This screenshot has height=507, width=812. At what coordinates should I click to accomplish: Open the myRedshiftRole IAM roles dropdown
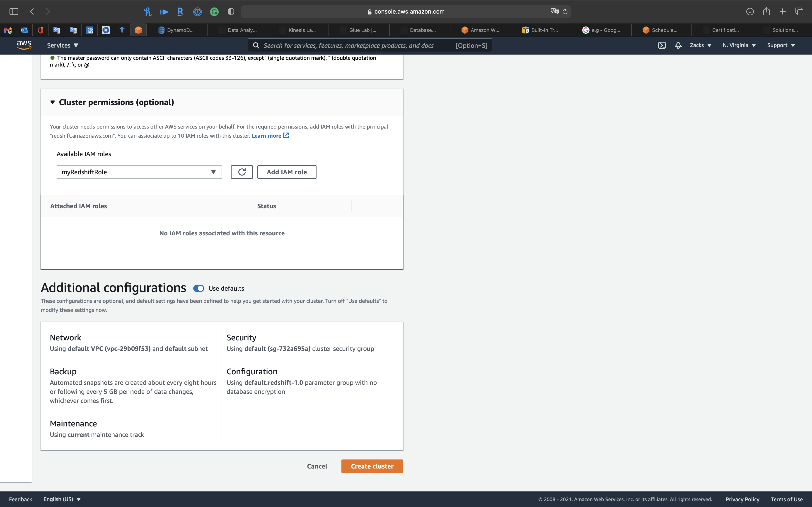point(139,172)
